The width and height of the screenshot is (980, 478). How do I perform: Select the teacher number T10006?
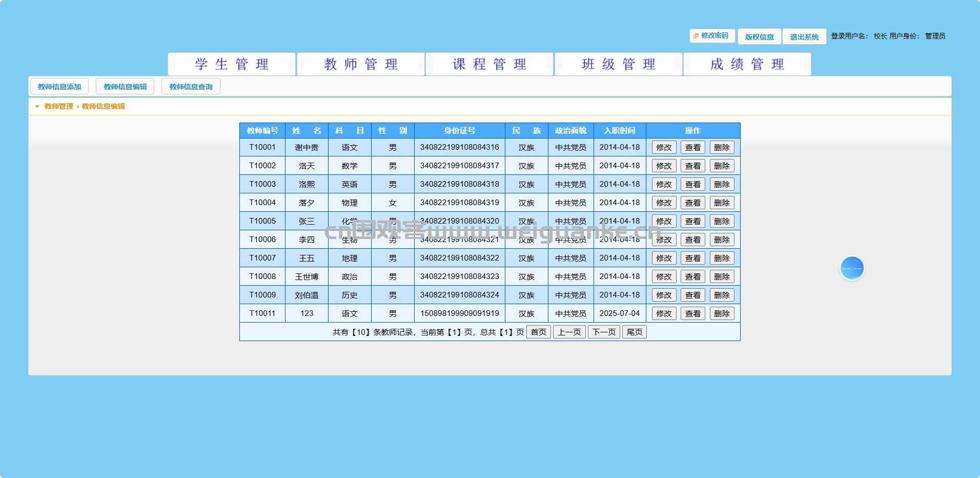262,240
